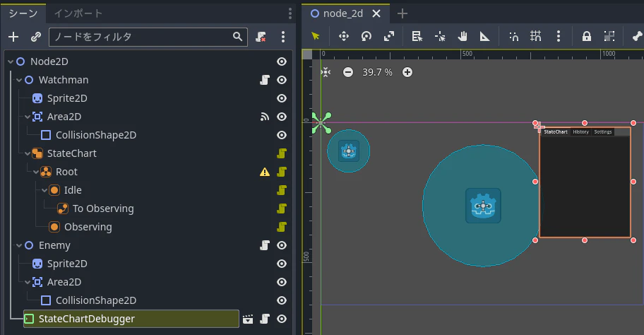Open scene dock extra options menu
Screen dimensions: 644x335
pos(283,37)
